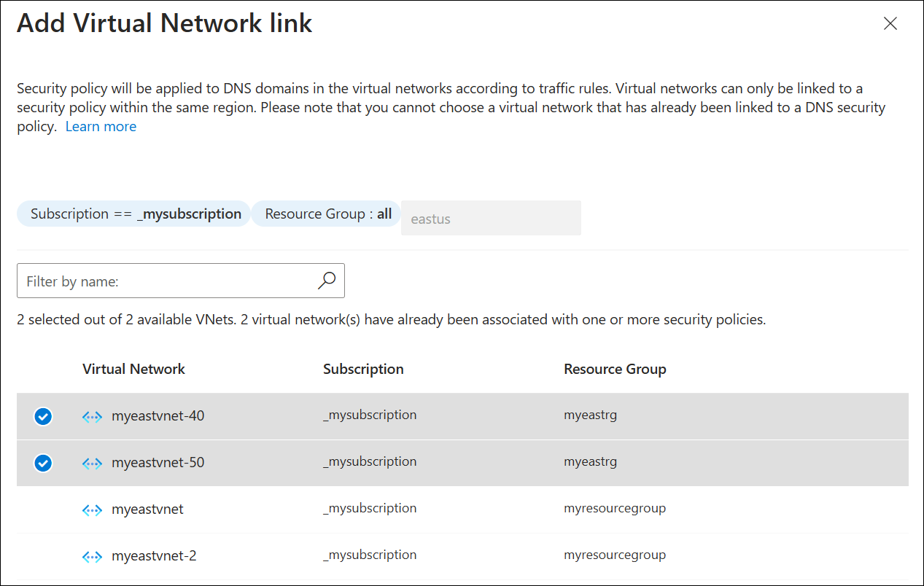Open the Resource Group : all filter
924x586 pixels.
[326, 214]
